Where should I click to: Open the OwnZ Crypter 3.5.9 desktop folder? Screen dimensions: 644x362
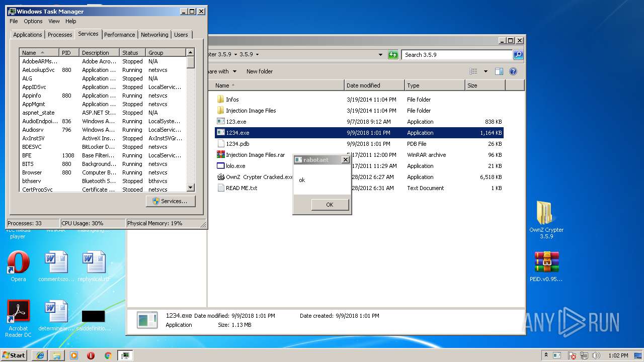click(x=546, y=220)
